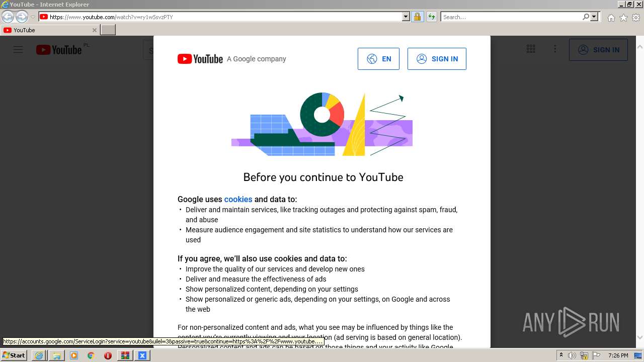Click the browser Back arrow button

pos(8,17)
